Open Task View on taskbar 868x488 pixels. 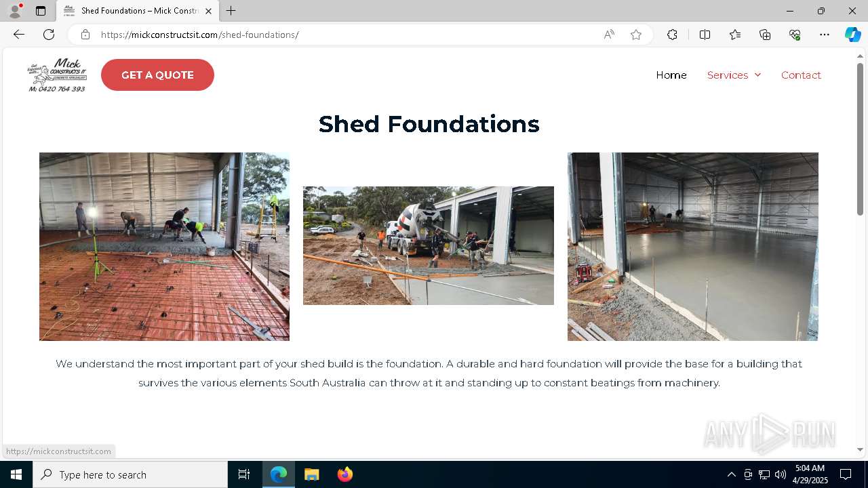(244, 474)
